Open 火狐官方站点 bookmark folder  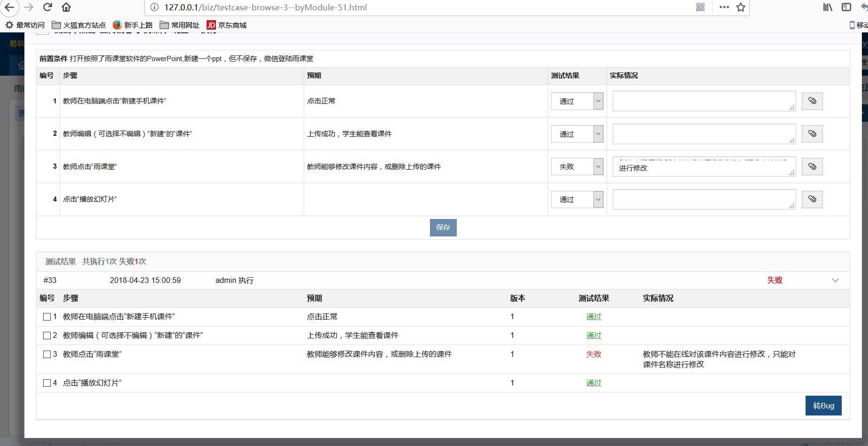pos(79,25)
